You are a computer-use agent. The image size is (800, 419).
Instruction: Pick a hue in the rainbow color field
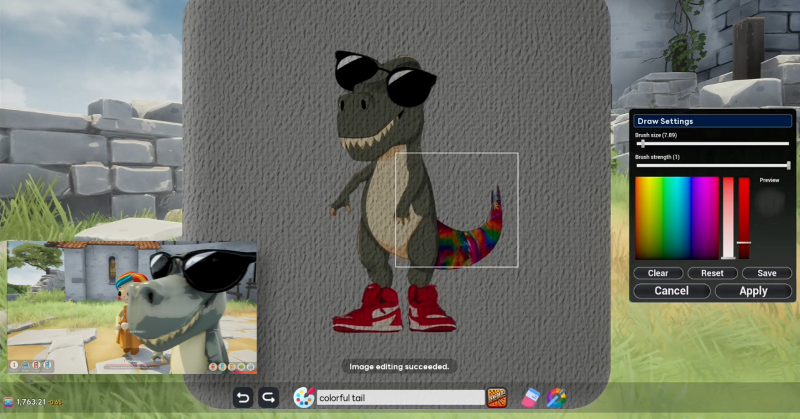coord(677,218)
